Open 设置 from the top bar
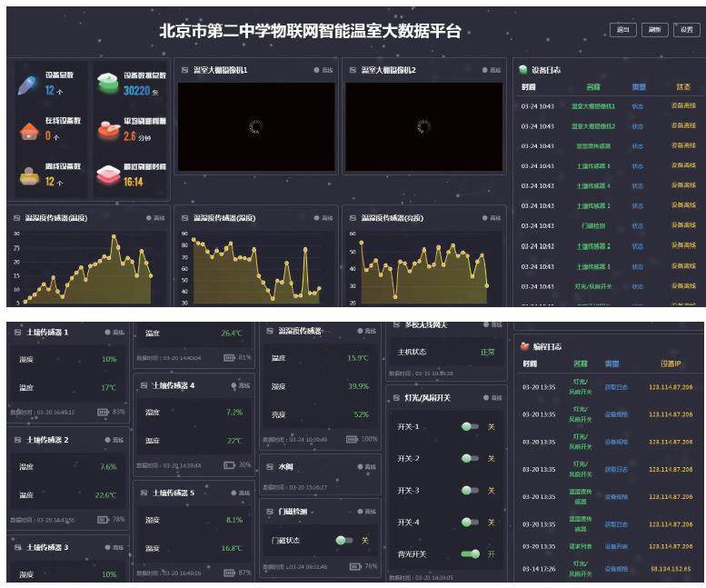 686,30
